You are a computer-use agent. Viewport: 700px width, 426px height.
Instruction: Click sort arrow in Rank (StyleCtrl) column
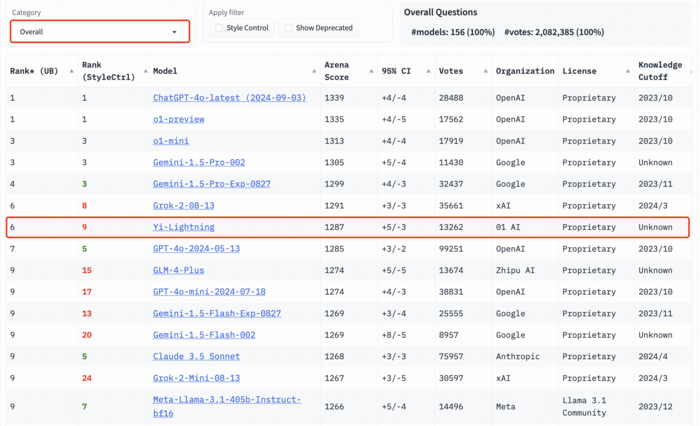[x=144, y=71]
